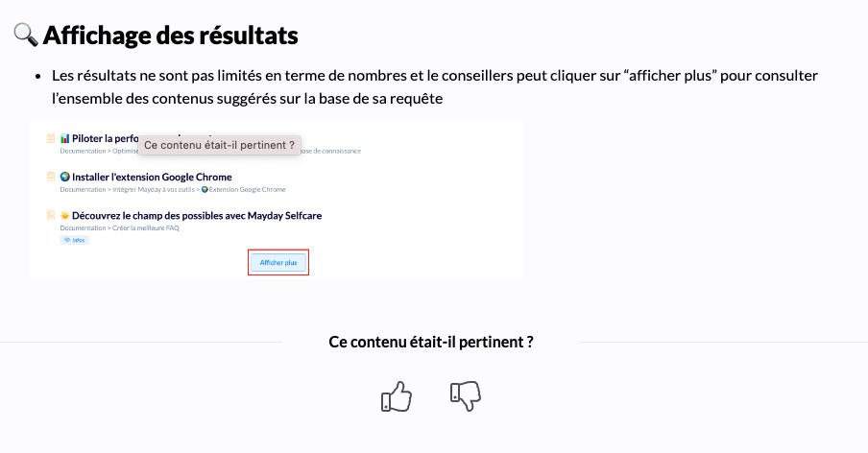This screenshot has width=868, height=453.
Task: Click the infos tag label
Action: coord(74,240)
